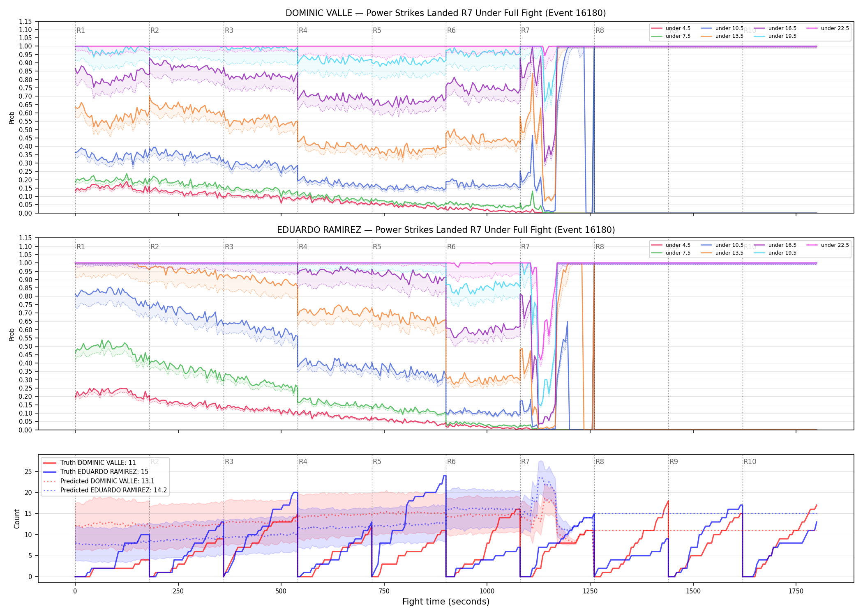Select 'Predicted DOMINIC VALLE: 13.1' legend entry
Screen dimensions: 863x616
click(x=99, y=481)
